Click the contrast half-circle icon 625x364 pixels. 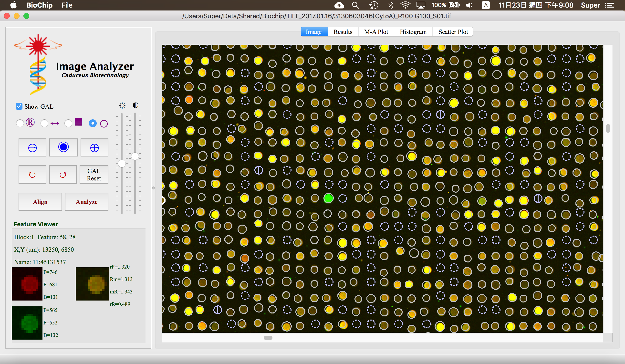click(x=135, y=105)
